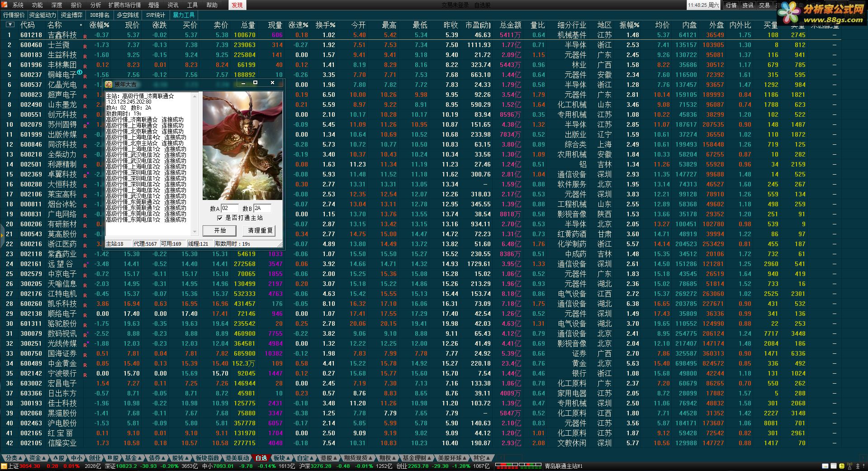Open the 功能 menu
868x471 pixels.
click(x=38, y=5)
